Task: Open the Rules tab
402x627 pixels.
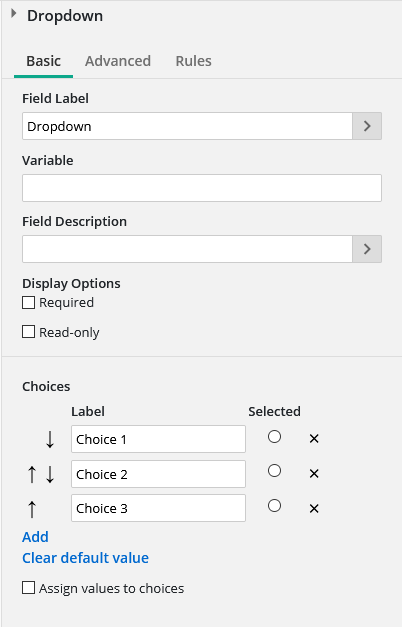Action: [x=194, y=61]
